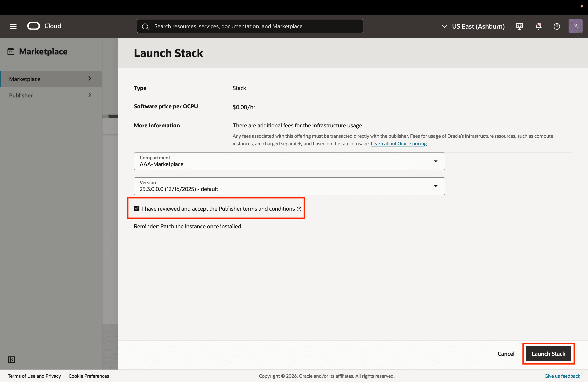Select Marketplace in the sidebar

pyautogui.click(x=25, y=79)
